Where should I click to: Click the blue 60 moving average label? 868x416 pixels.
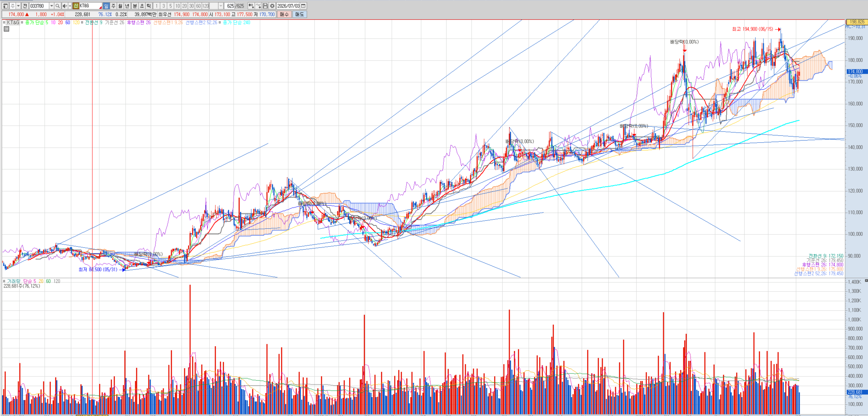(68, 22)
